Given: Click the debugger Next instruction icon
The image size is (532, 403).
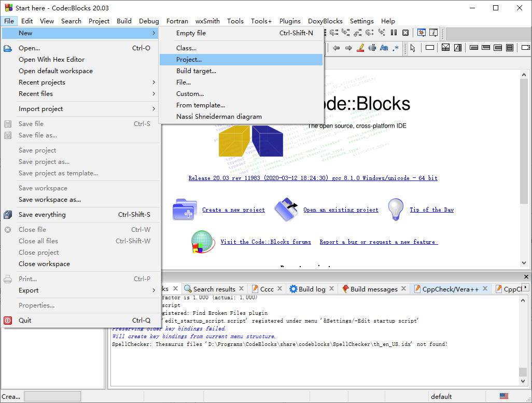Looking at the screenshot, I should [x=370, y=33].
